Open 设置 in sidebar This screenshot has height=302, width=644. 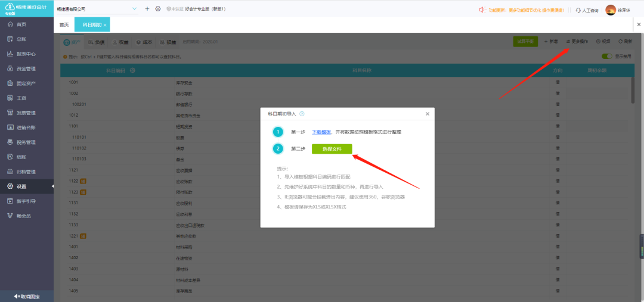click(27, 186)
